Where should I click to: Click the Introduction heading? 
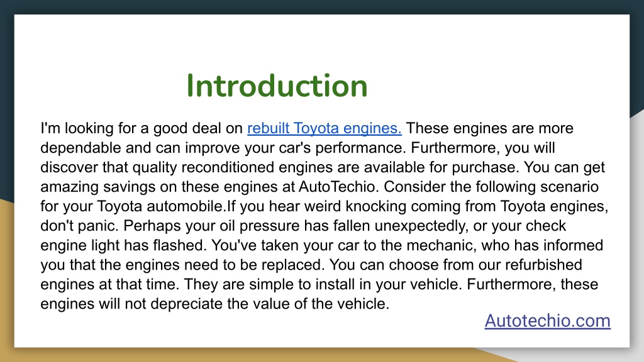[277, 85]
